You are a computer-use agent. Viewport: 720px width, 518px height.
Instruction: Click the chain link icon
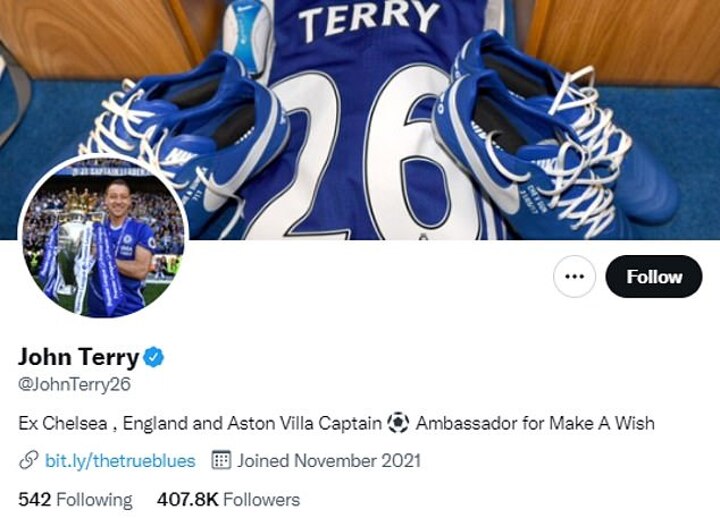(x=29, y=461)
